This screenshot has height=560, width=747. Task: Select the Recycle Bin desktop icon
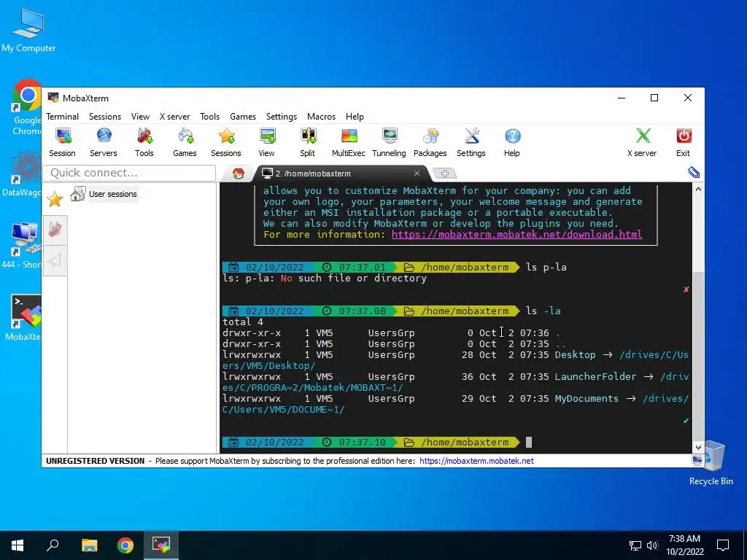711,463
